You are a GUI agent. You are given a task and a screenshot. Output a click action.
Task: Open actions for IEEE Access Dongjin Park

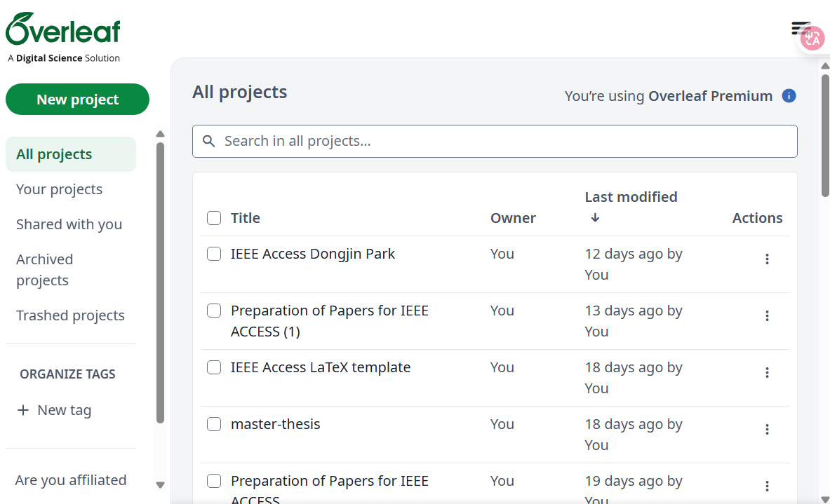click(767, 259)
